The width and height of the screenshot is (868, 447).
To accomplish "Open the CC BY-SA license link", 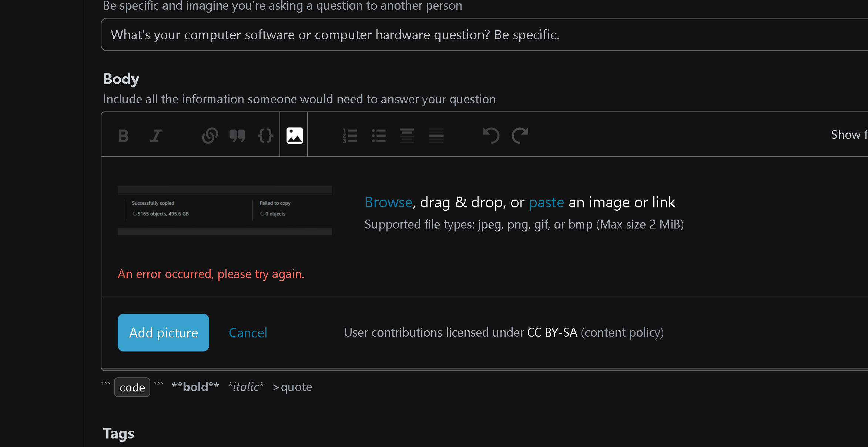I will click(552, 333).
